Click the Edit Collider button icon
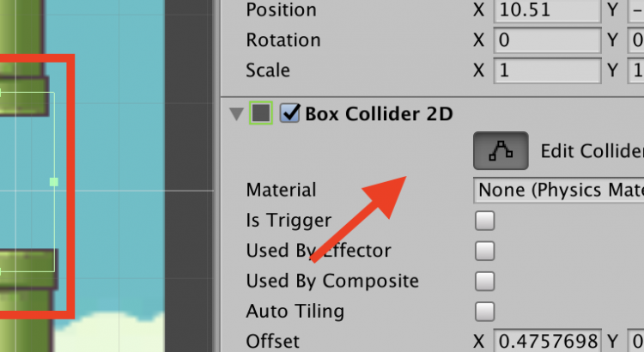 tap(500, 151)
